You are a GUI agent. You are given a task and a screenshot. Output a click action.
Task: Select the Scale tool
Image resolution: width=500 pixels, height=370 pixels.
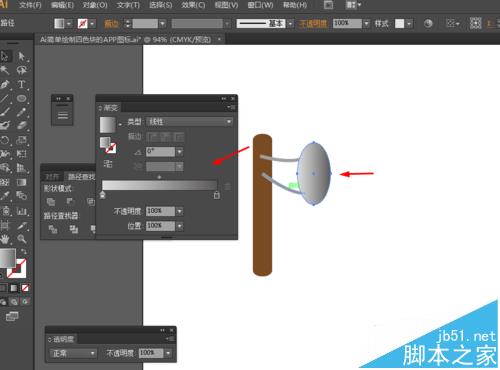[21, 140]
